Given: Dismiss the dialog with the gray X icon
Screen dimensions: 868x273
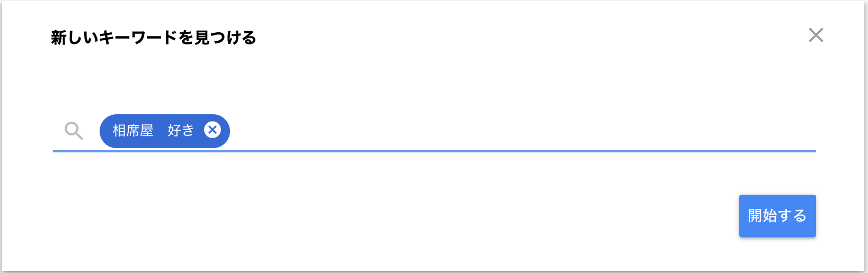Looking at the screenshot, I should click(x=816, y=35).
